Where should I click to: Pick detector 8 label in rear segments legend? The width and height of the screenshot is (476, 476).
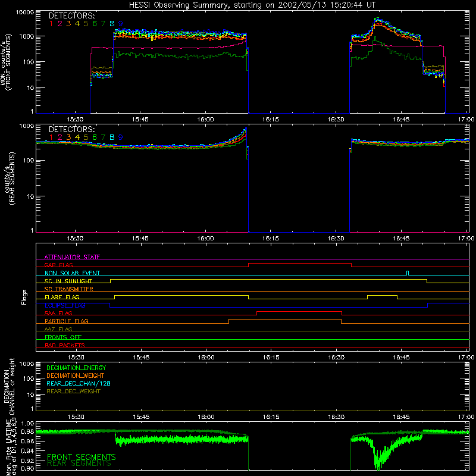pyautogui.click(x=112, y=137)
